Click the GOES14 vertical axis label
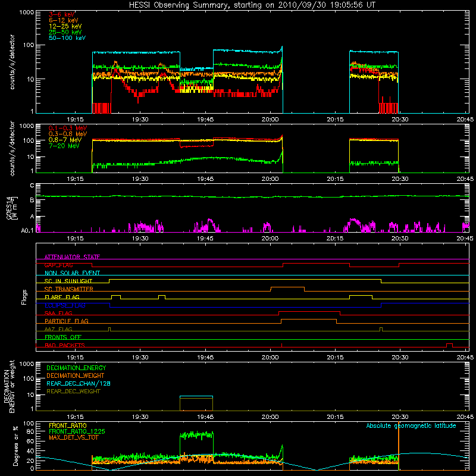The height and width of the screenshot is (476, 476). (x=11, y=208)
